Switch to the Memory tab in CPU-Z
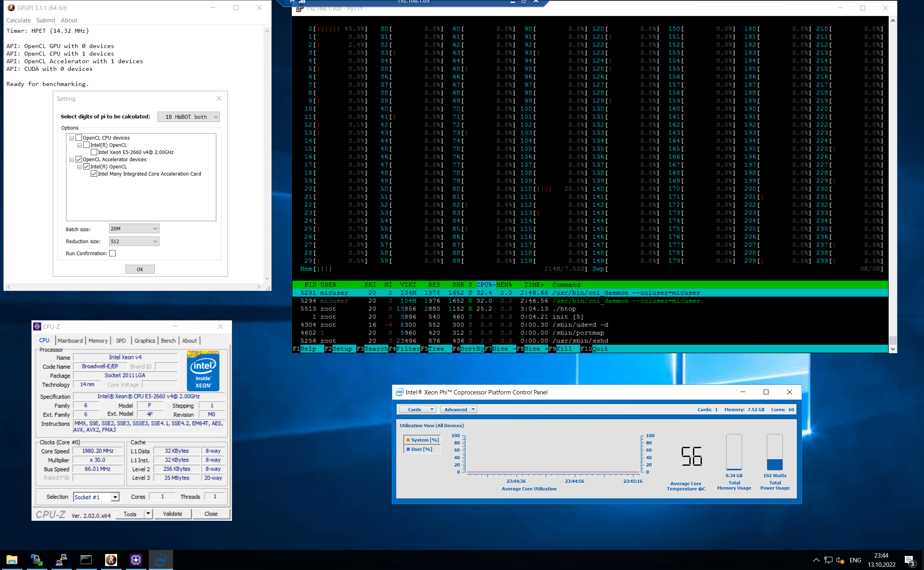 point(98,340)
